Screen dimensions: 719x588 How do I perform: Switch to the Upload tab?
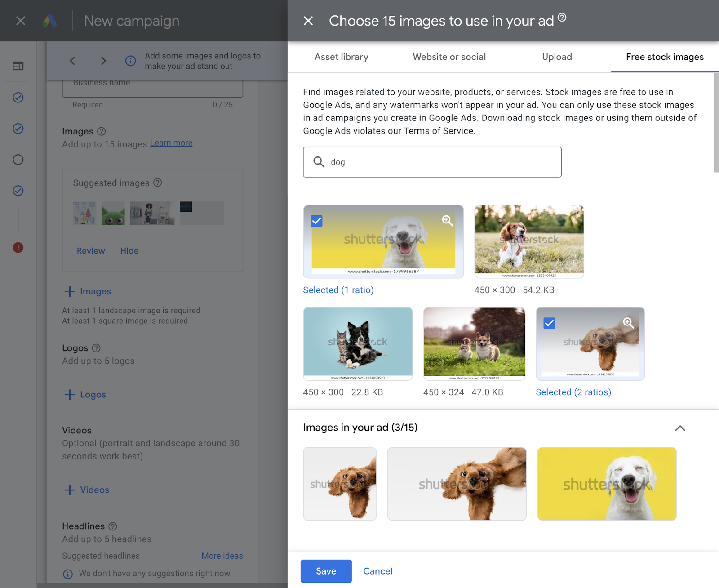(557, 57)
